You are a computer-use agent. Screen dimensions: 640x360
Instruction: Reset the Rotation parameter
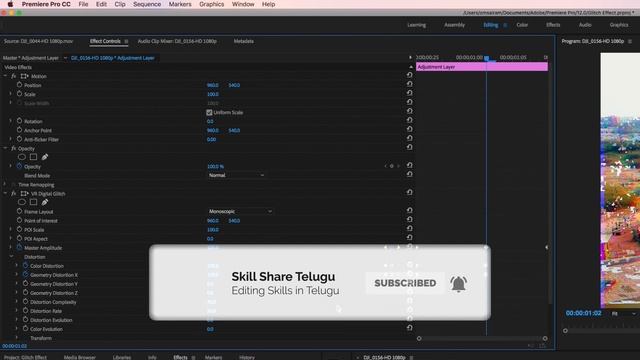tap(409, 120)
